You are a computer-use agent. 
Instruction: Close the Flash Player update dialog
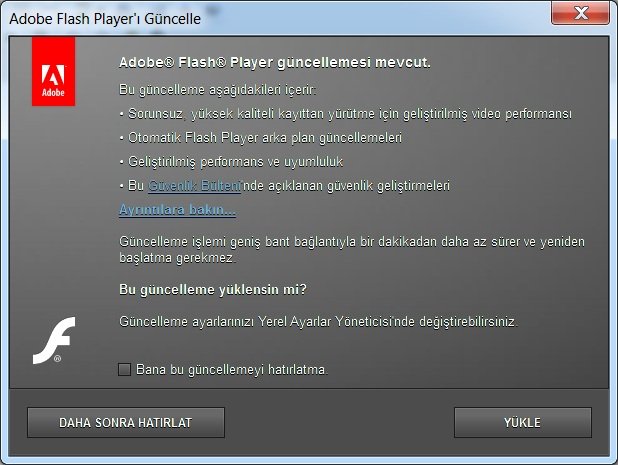(x=580, y=13)
